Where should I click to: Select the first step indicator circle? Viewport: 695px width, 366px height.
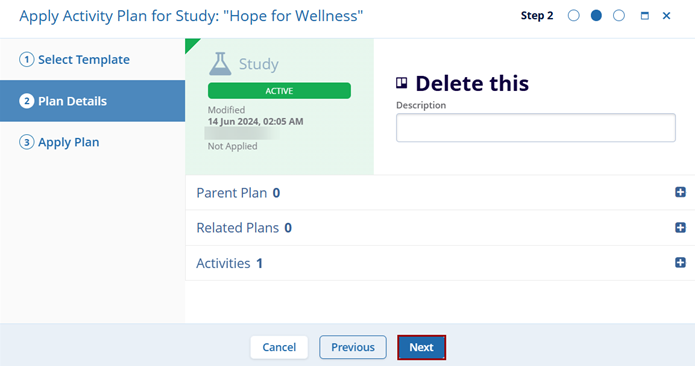(x=574, y=16)
